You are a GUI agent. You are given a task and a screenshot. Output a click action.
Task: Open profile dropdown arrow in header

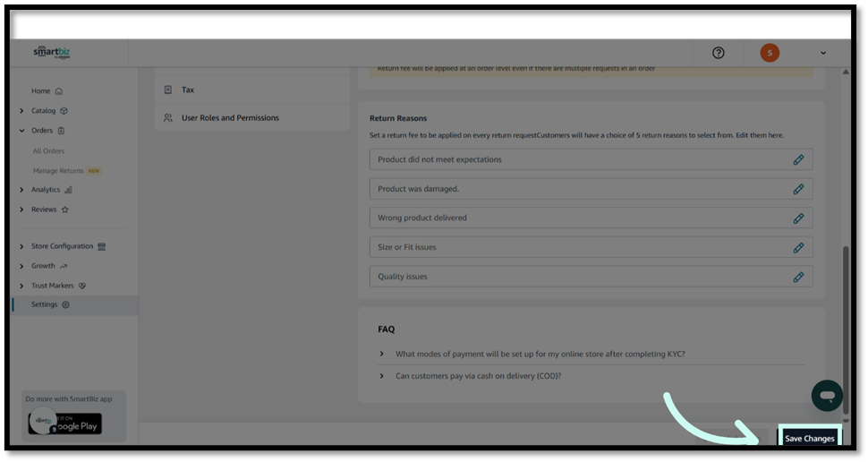pyautogui.click(x=823, y=54)
